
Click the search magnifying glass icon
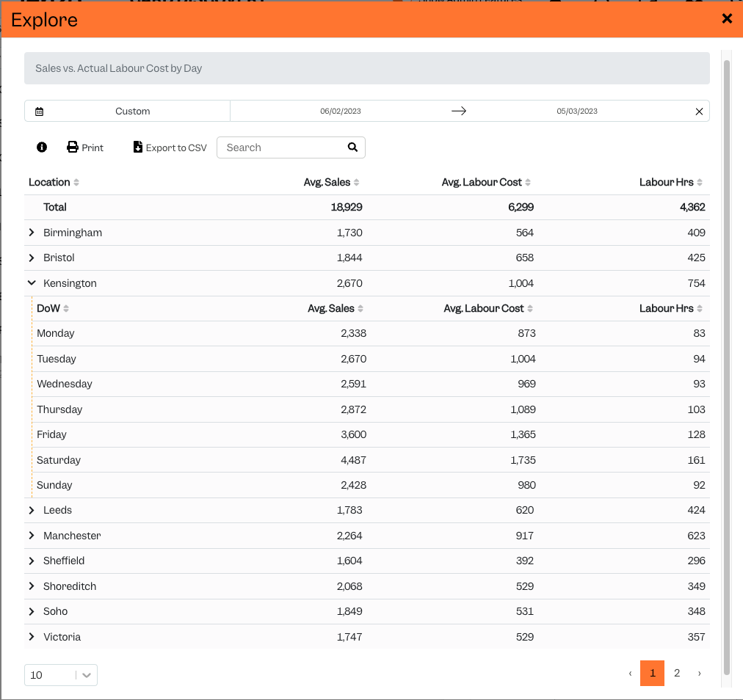pyautogui.click(x=352, y=147)
